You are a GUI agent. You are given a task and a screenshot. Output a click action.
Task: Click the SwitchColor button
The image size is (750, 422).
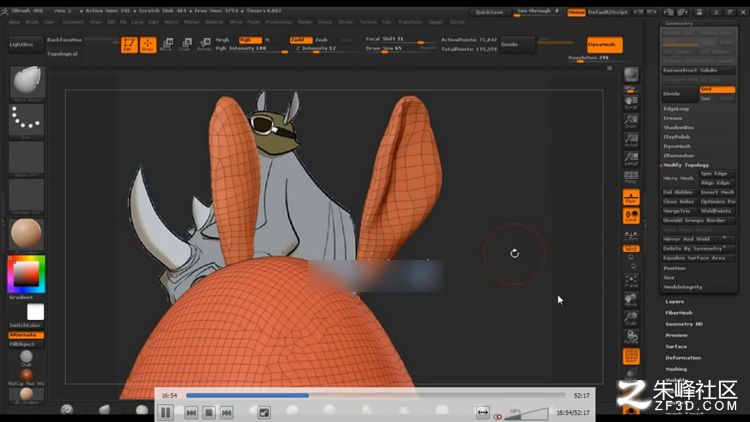pyautogui.click(x=26, y=325)
